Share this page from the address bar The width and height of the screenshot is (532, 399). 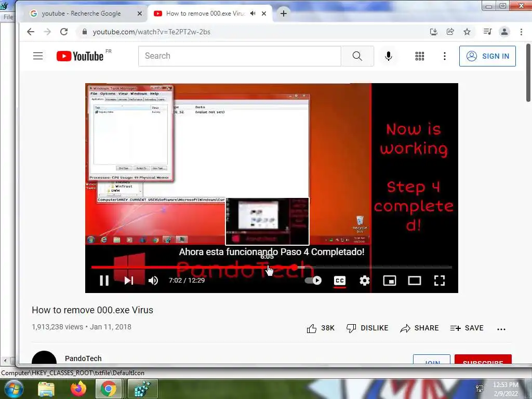(x=450, y=32)
